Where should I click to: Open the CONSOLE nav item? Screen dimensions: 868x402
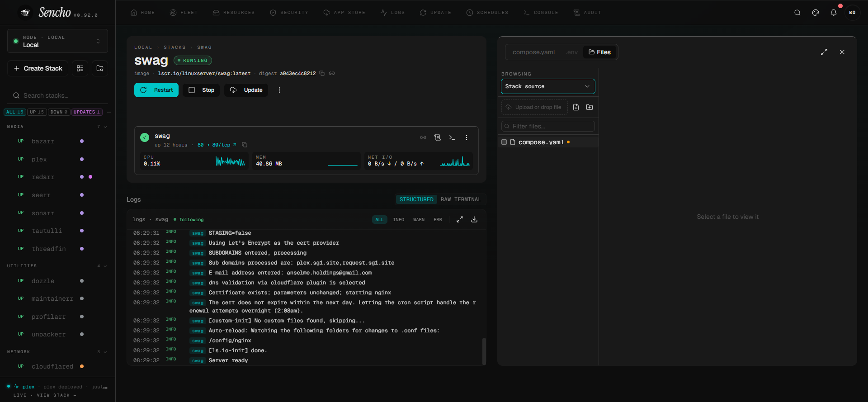coord(540,13)
